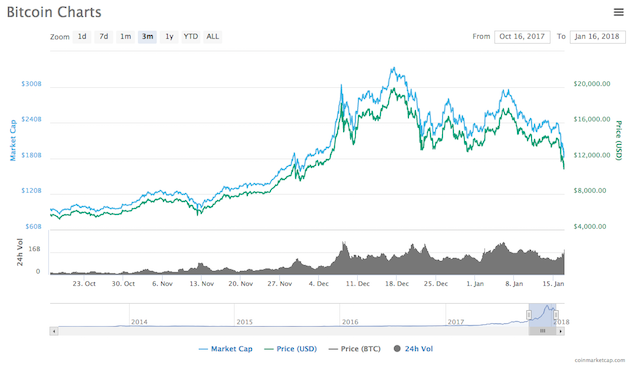Screen dimensions: 630x365
Task: Click the 6. Nov date label
Action: (162, 284)
